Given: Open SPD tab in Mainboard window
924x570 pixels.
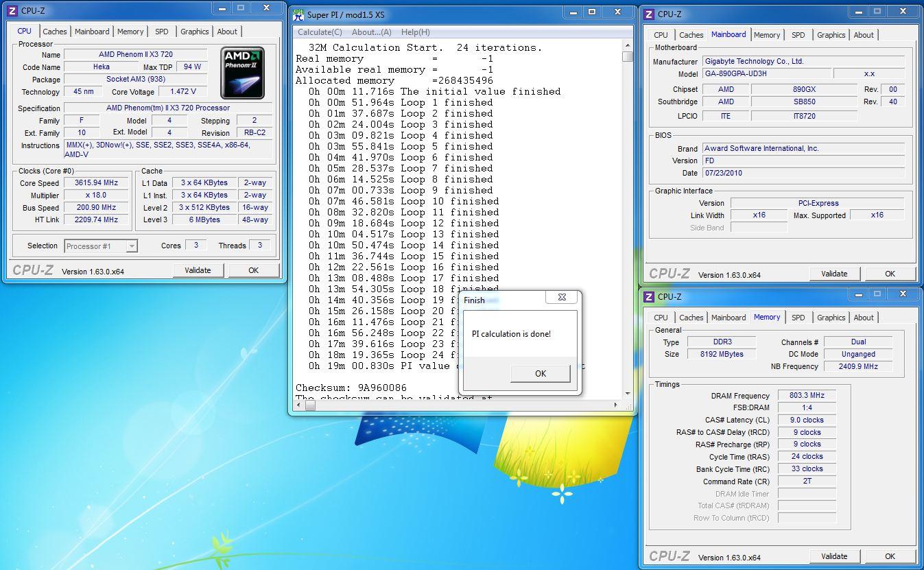Looking at the screenshot, I should 798,35.
